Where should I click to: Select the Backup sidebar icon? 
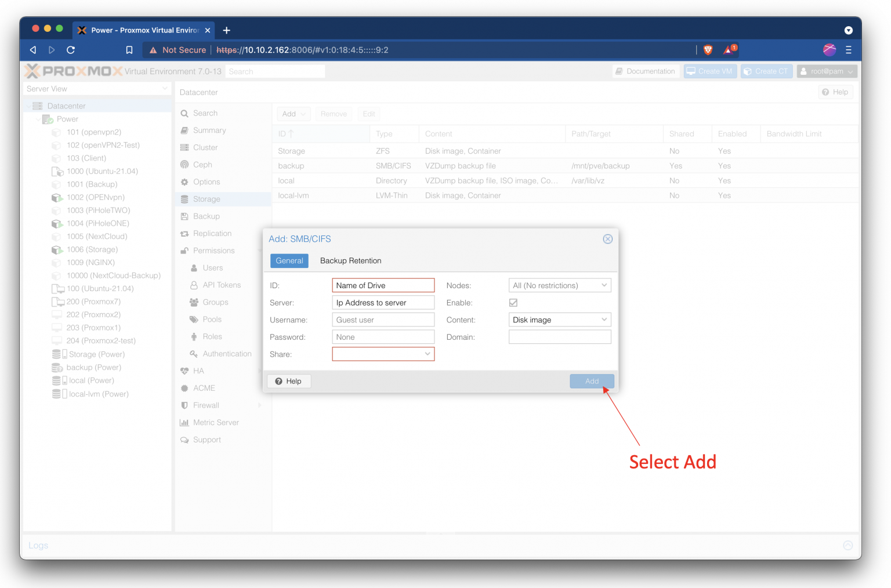click(206, 216)
